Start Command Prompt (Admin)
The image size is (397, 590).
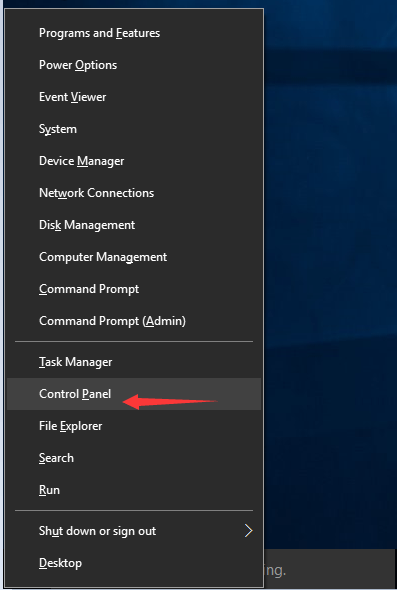(x=134, y=321)
